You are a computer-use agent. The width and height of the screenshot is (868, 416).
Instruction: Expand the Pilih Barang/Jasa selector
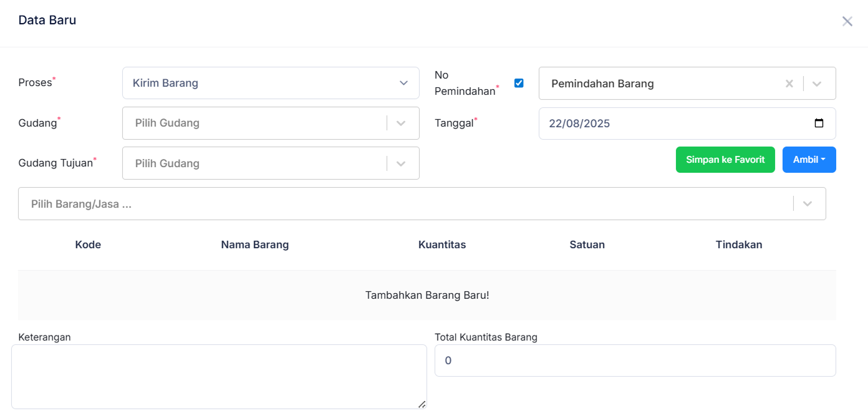pyautogui.click(x=808, y=203)
